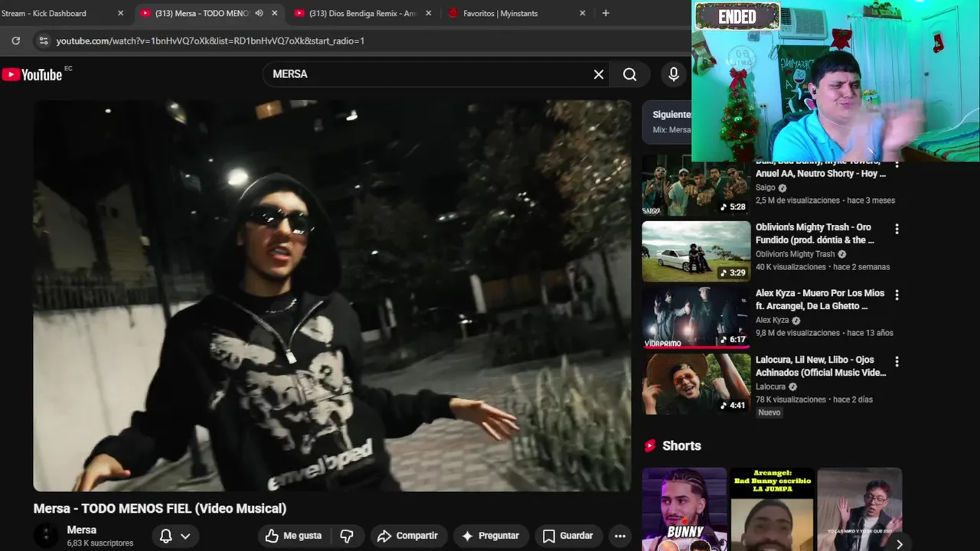Image resolution: width=980 pixels, height=551 pixels.
Task: Show next Shorts with arrow
Action: (900, 544)
